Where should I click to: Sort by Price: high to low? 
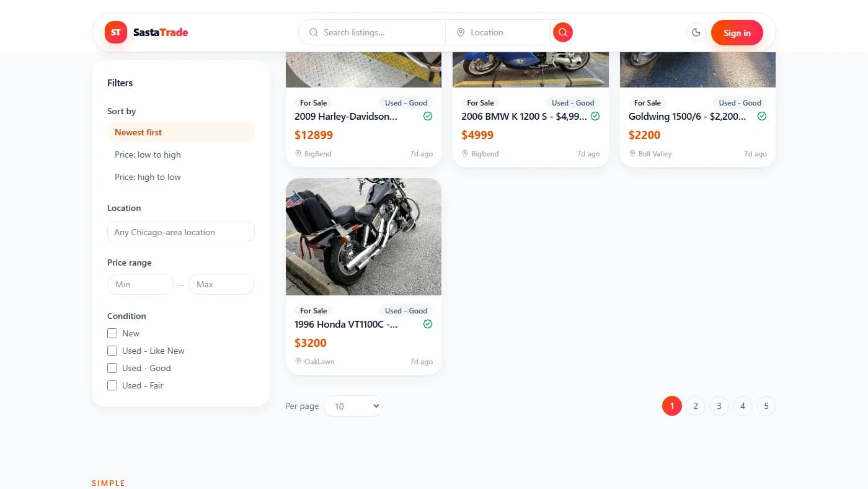(x=181, y=177)
